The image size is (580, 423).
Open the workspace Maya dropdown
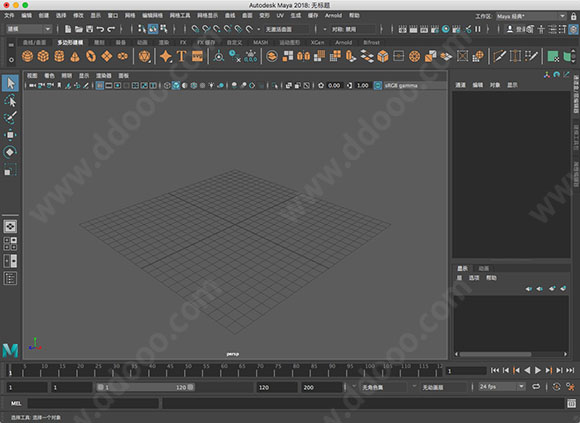(531, 16)
